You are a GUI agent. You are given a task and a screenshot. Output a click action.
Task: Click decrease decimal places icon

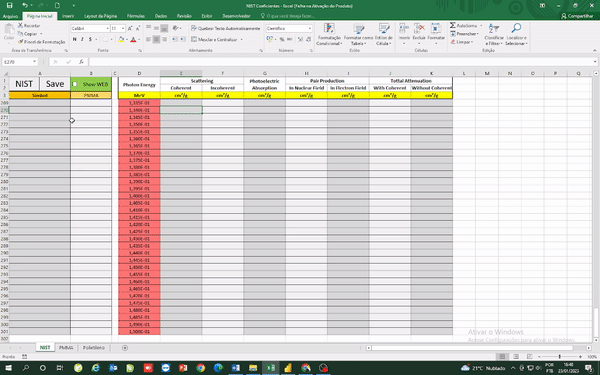pos(308,39)
